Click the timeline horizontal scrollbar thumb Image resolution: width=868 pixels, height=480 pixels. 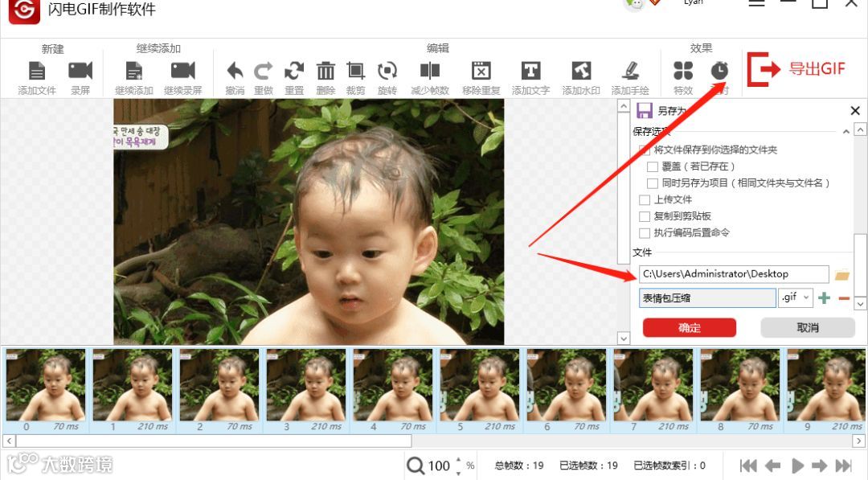(214, 441)
